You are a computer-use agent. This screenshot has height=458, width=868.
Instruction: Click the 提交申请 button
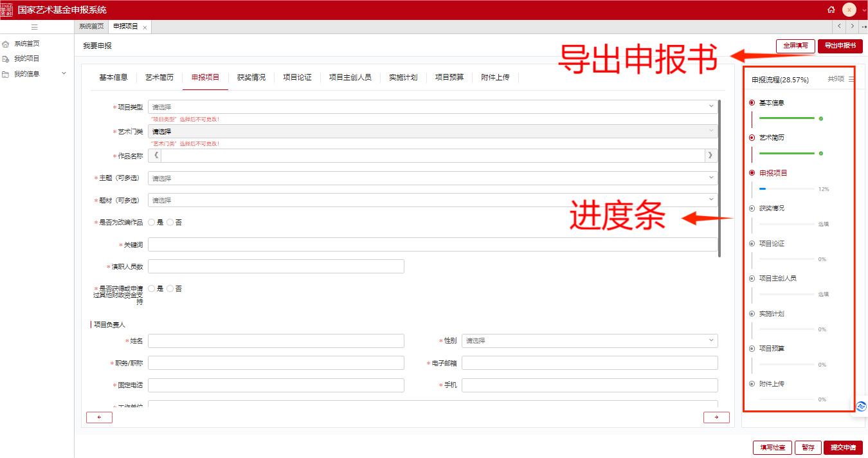(843, 448)
